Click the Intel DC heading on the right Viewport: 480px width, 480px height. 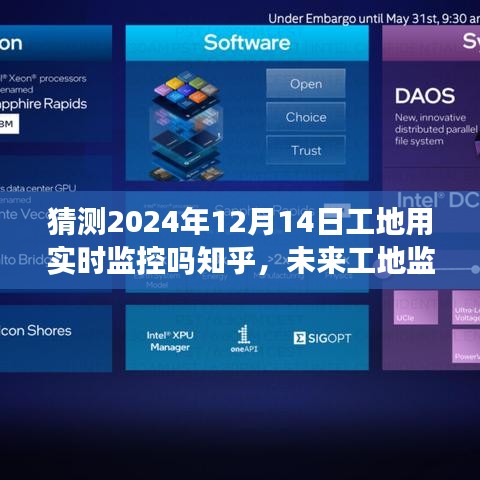click(x=438, y=200)
